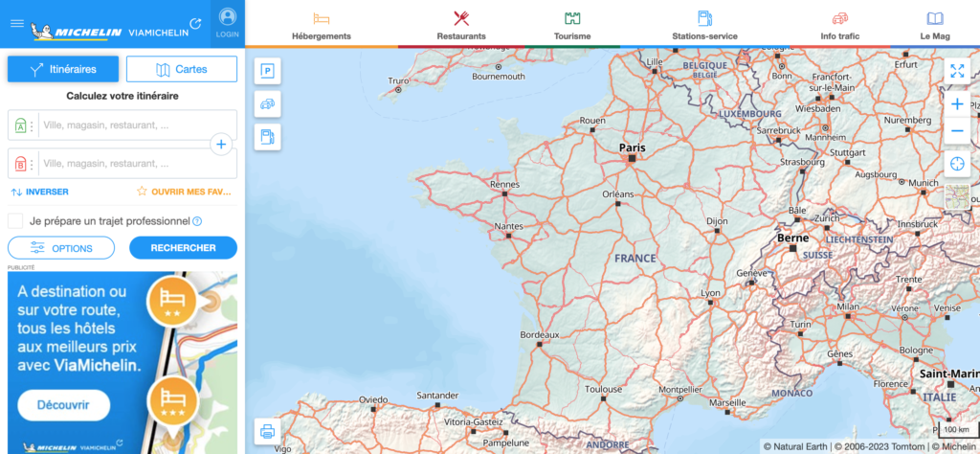This screenshot has width=980, height=454.
Task: Center map on my location
Action: [957, 164]
